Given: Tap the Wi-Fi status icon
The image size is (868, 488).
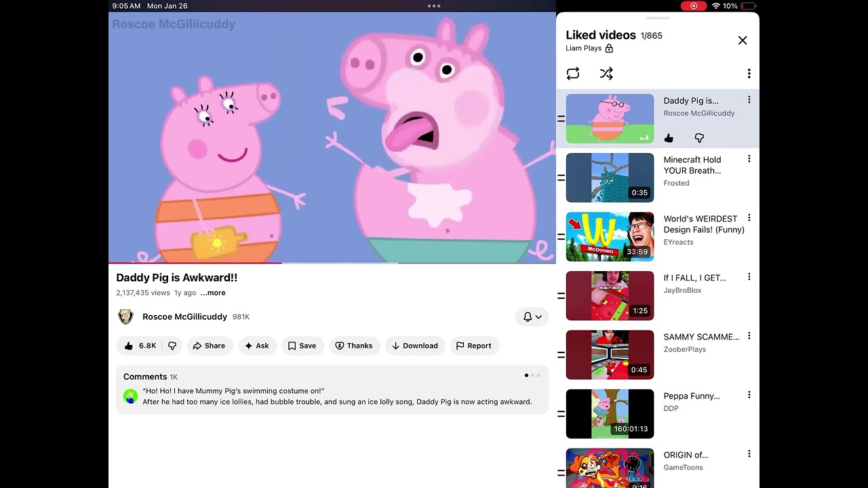Looking at the screenshot, I should [715, 6].
